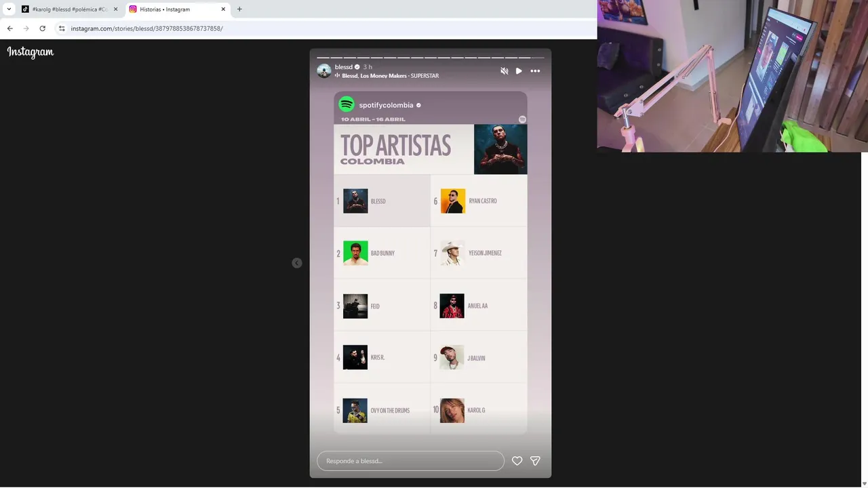The image size is (868, 488).
Task: Open a new browser tab
Action: pos(239,9)
